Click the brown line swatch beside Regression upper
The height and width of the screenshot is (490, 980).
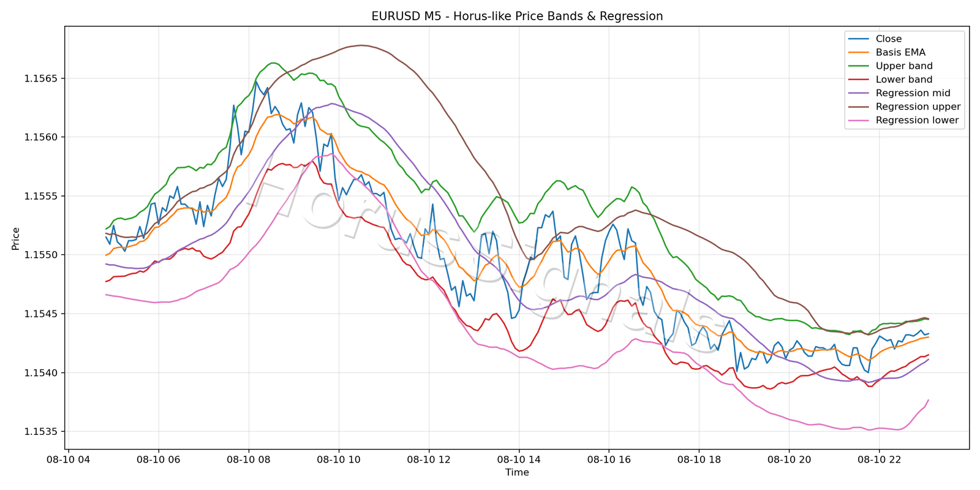(x=859, y=107)
